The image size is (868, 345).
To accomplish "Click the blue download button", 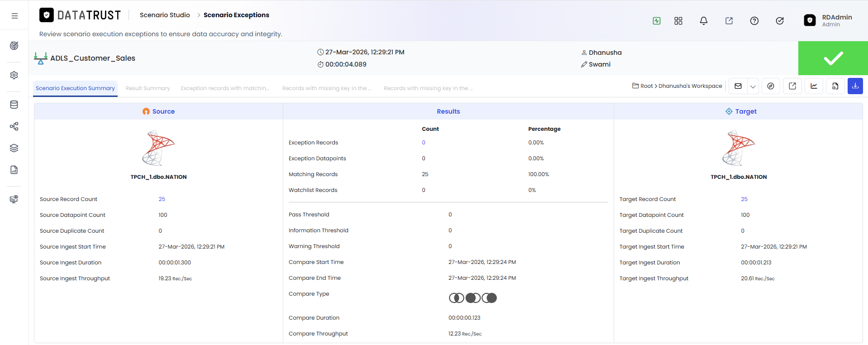I will [x=855, y=86].
